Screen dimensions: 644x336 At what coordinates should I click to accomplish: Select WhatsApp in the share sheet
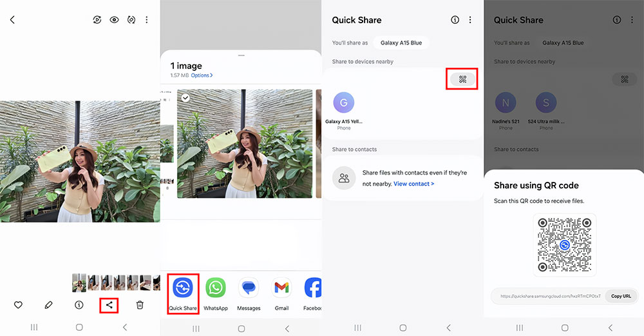[216, 288]
